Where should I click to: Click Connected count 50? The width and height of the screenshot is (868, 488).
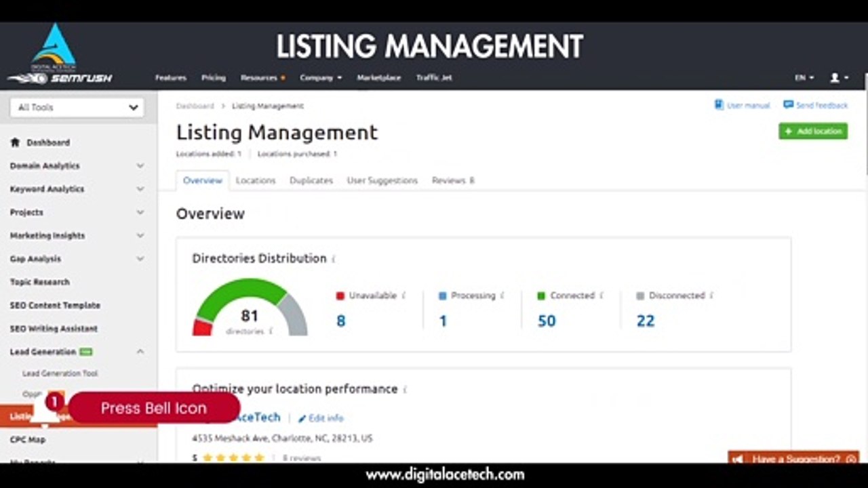click(547, 321)
